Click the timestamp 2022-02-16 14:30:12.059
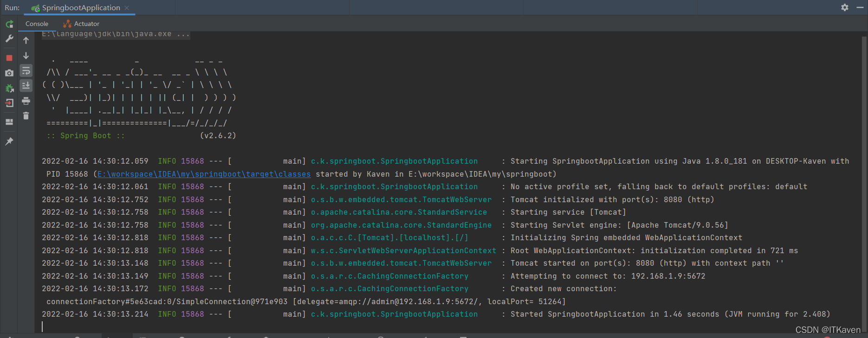Viewport: 868px width, 338px height. pyautogui.click(x=95, y=161)
